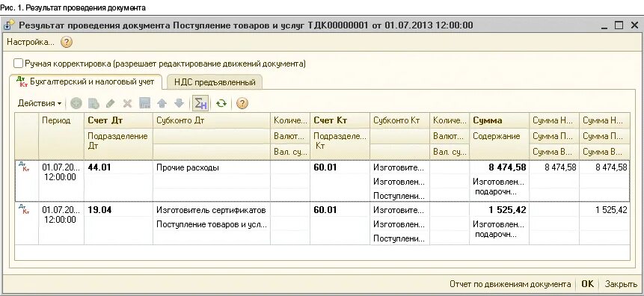
Task: Click the Закрыть button
Action: click(621, 284)
